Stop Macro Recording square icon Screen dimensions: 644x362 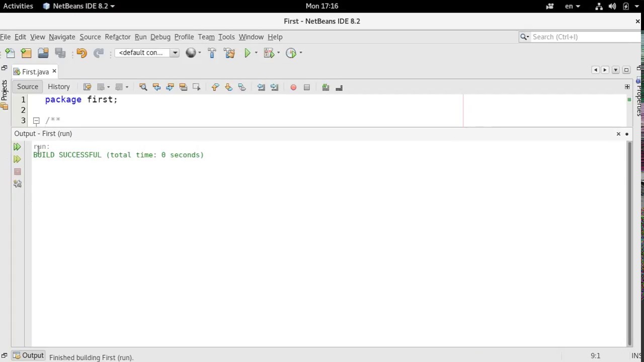pyautogui.click(x=306, y=87)
